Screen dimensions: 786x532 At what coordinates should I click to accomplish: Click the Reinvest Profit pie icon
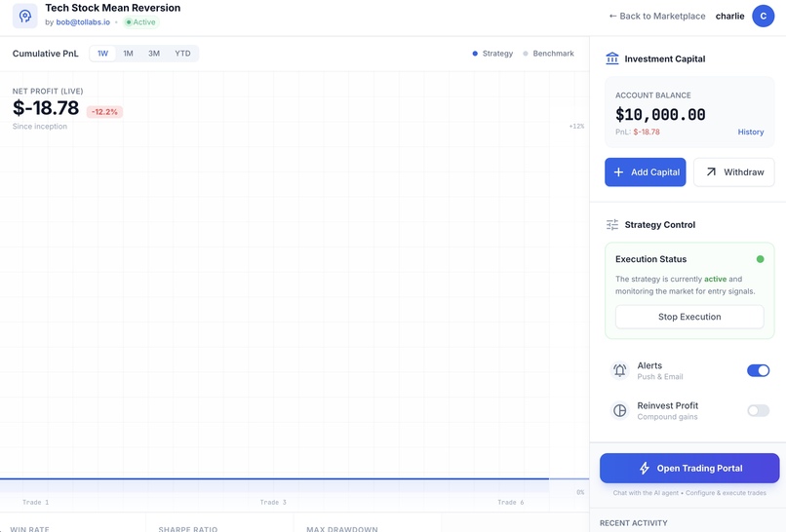[620, 410]
